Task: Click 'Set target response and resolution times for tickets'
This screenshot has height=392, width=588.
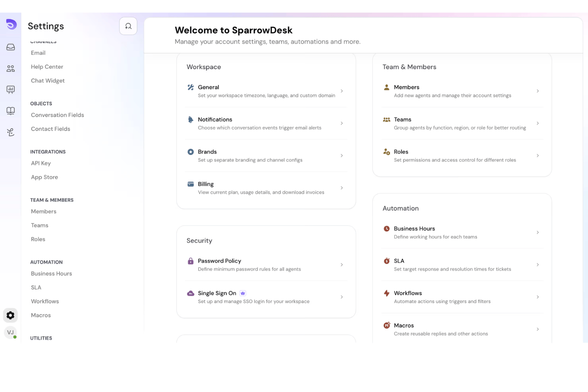Action: (x=453, y=269)
